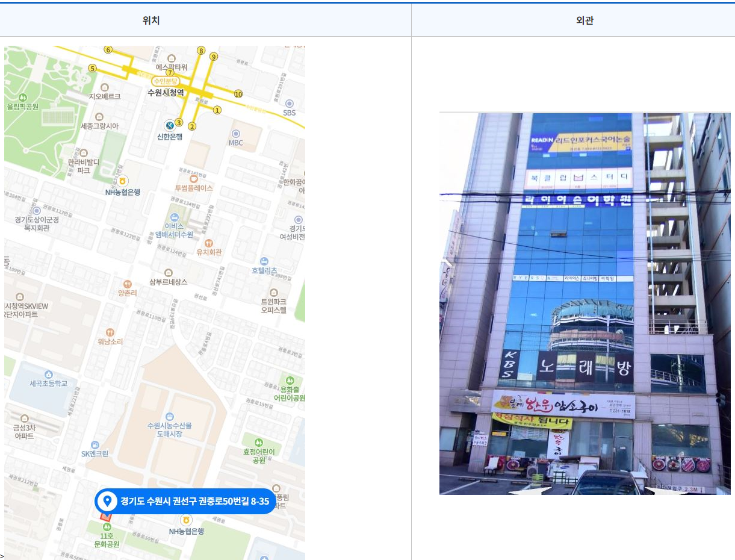Click the MBC broadcasting station icon
The height and width of the screenshot is (560, 735).
click(x=235, y=134)
